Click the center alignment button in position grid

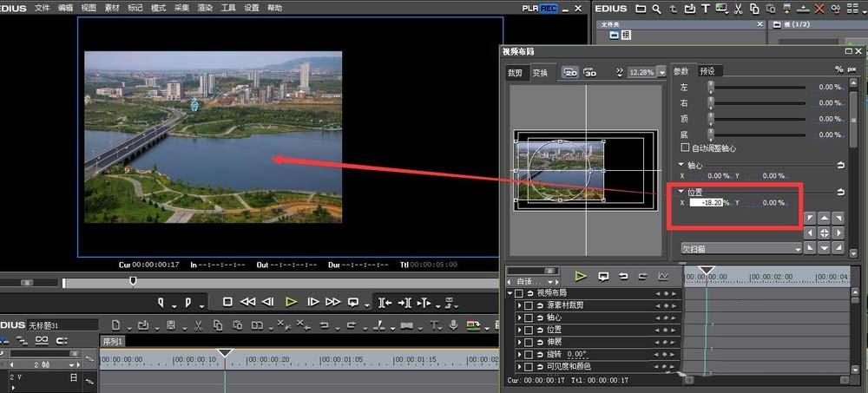pyautogui.click(x=824, y=233)
